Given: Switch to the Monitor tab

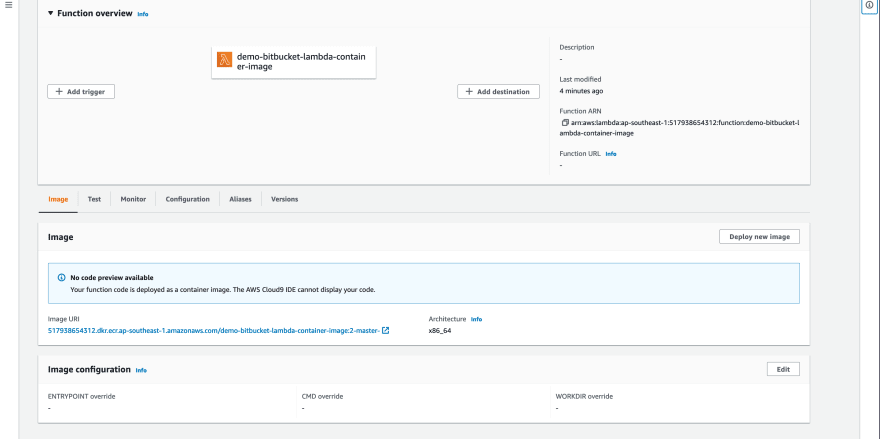Looking at the screenshot, I should [x=133, y=199].
